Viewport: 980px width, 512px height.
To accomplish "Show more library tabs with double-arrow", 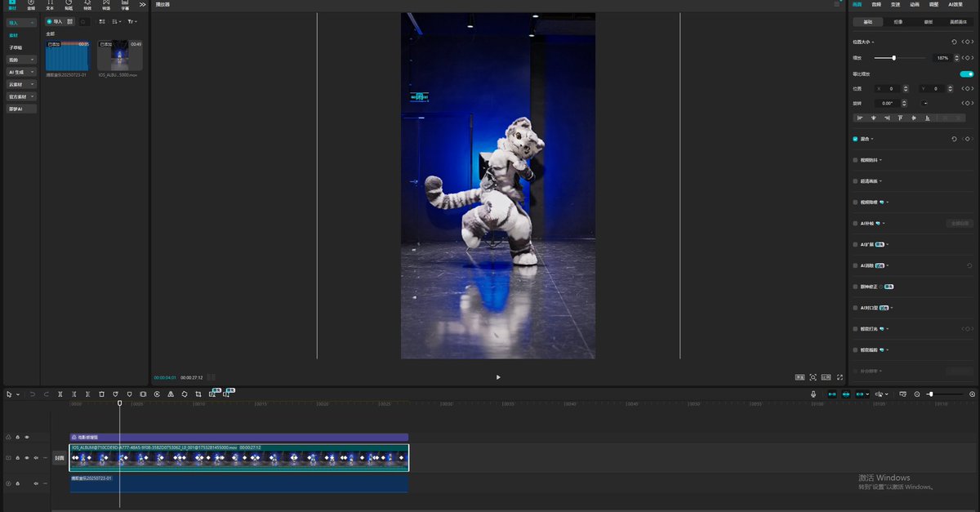I will [x=143, y=5].
